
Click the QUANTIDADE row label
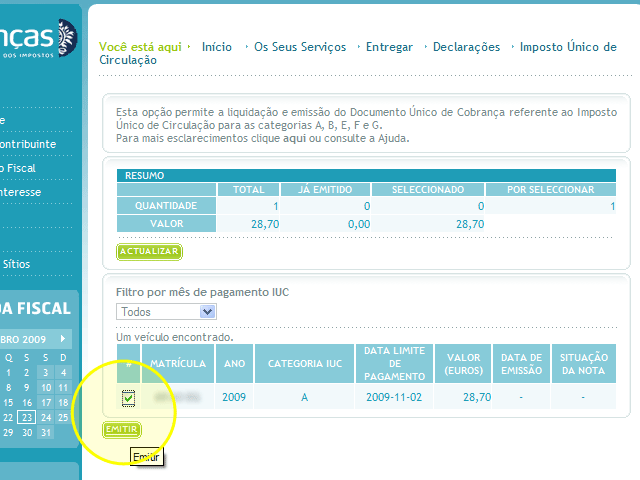click(x=166, y=206)
